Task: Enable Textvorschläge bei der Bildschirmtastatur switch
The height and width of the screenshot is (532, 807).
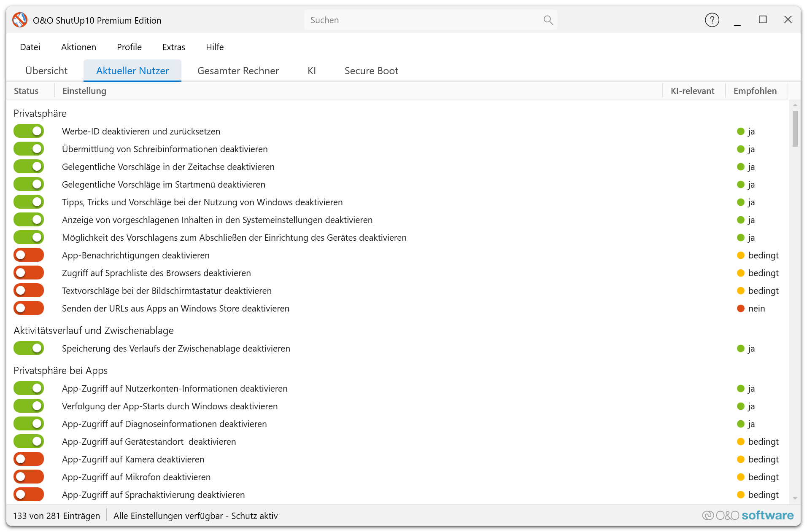Action: [x=29, y=291]
